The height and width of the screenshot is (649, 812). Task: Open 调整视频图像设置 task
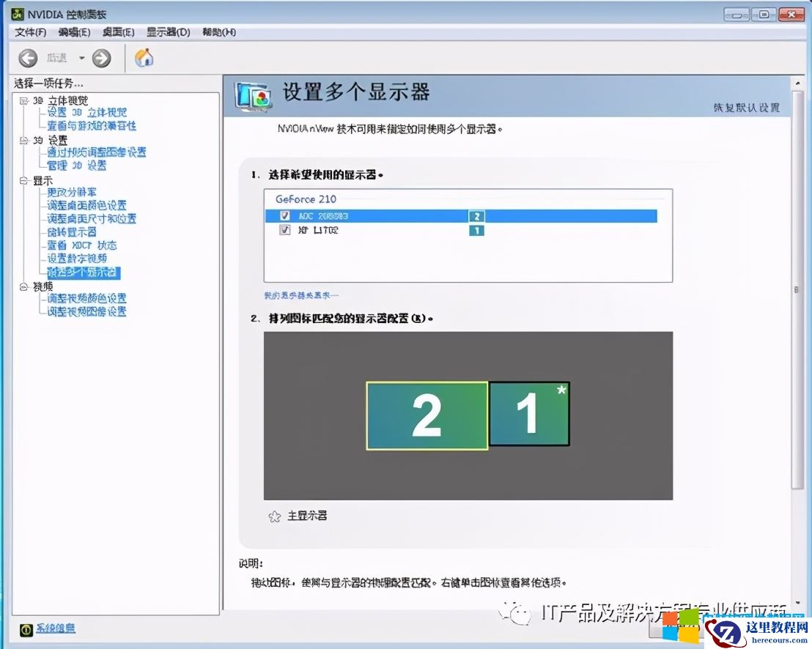pyautogui.click(x=87, y=311)
